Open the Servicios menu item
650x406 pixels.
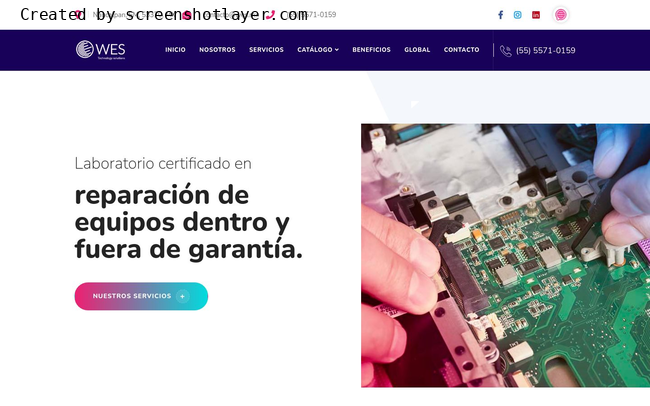click(266, 50)
